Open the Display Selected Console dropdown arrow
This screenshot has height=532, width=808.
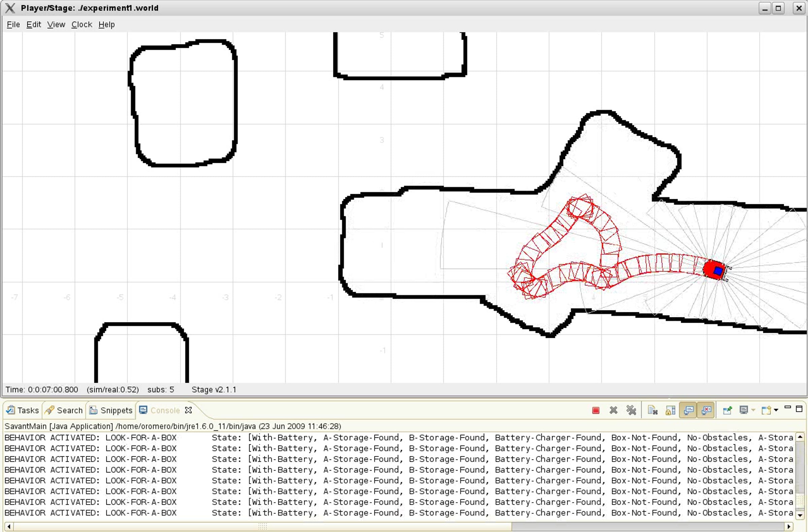tap(753, 411)
